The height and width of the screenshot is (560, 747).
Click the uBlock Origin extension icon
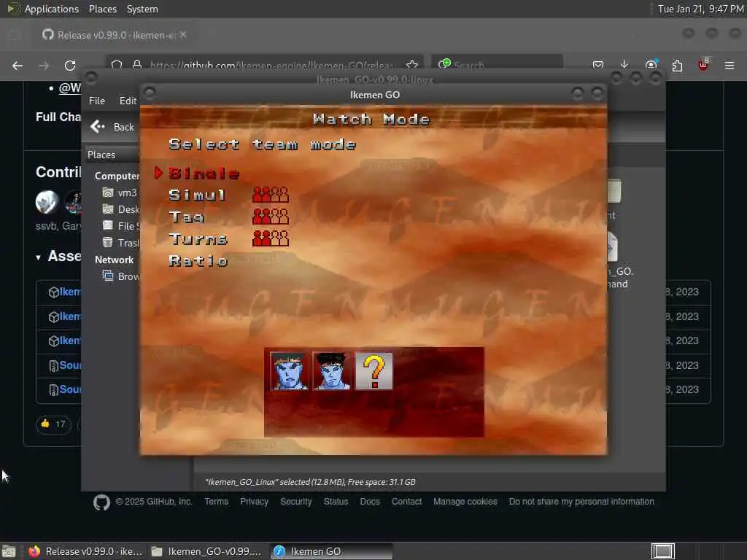click(703, 65)
